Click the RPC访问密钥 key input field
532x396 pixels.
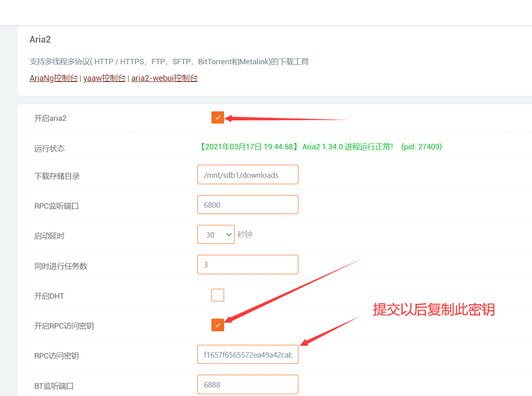(x=248, y=354)
